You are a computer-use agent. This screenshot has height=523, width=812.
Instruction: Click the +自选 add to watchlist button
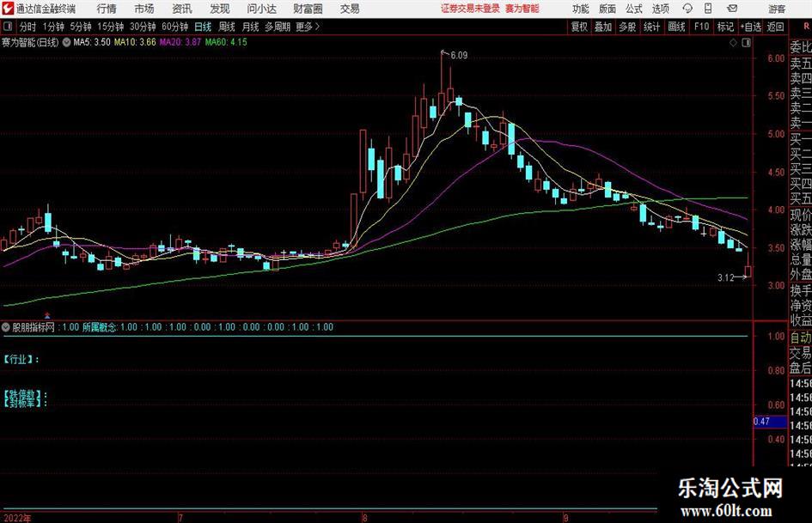pos(750,27)
